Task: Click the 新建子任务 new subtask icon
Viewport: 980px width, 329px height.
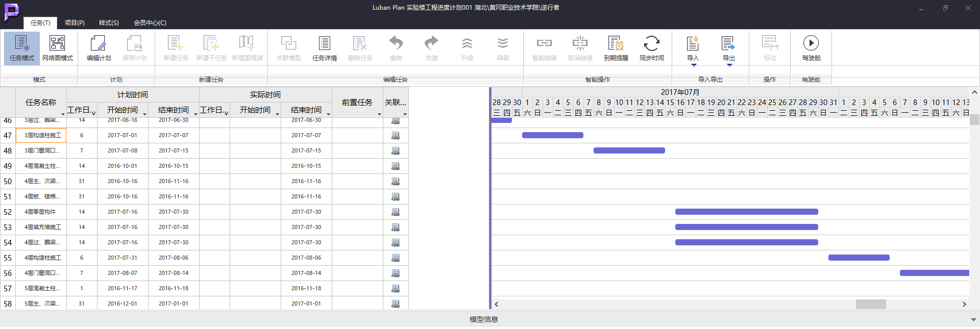Action: pyautogui.click(x=211, y=43)
